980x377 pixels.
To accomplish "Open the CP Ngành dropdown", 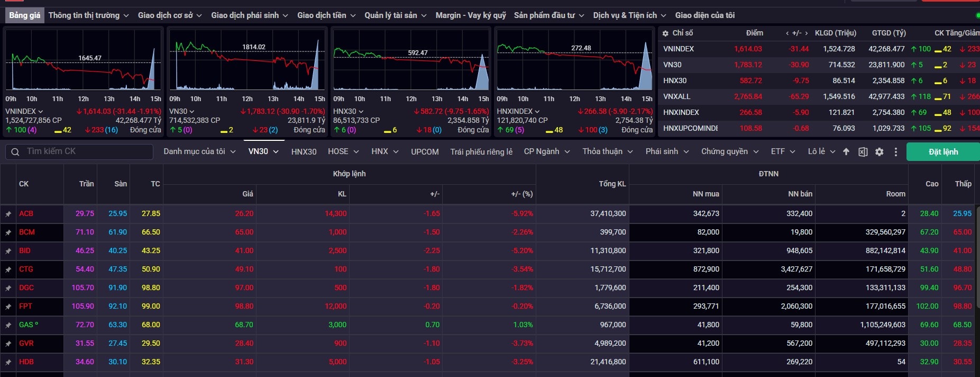I will [x=547, y=151].
